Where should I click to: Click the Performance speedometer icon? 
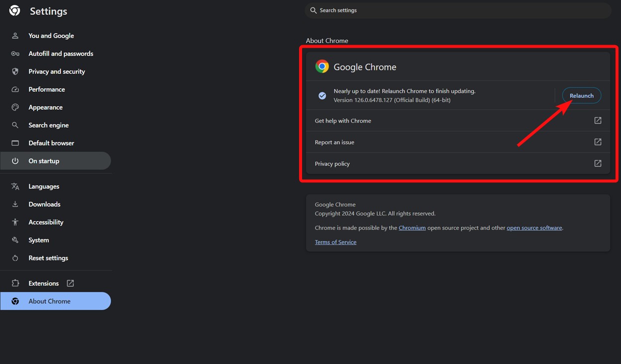tap(14, 89)
